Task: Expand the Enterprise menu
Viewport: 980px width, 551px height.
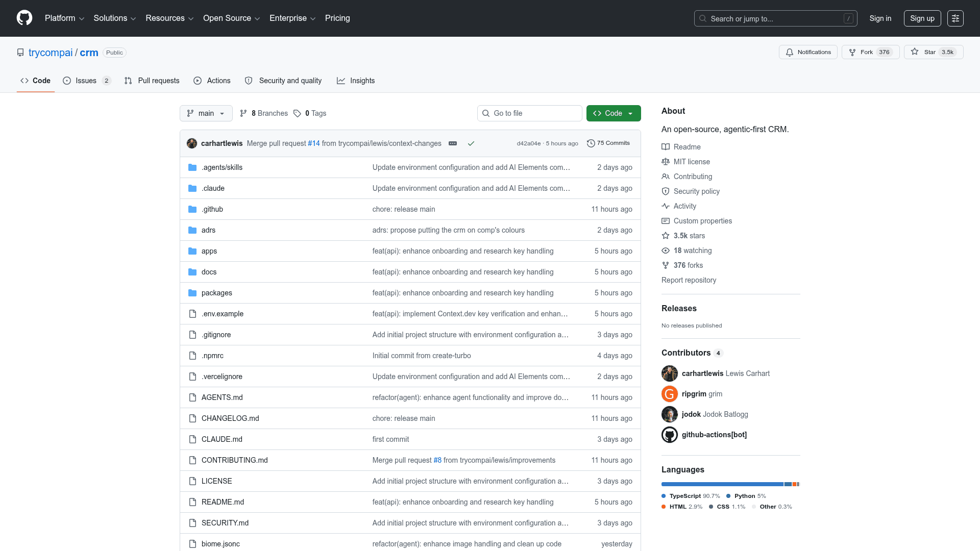Action: 292,18
